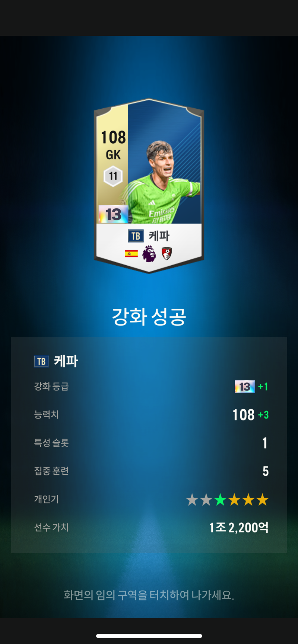
Task: Tap the Premier League lion logo
Action: point(149,254)
